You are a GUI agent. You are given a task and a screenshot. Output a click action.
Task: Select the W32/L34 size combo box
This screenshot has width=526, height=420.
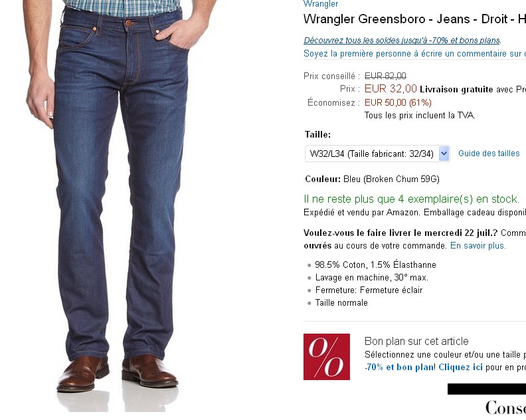point(377,154)
